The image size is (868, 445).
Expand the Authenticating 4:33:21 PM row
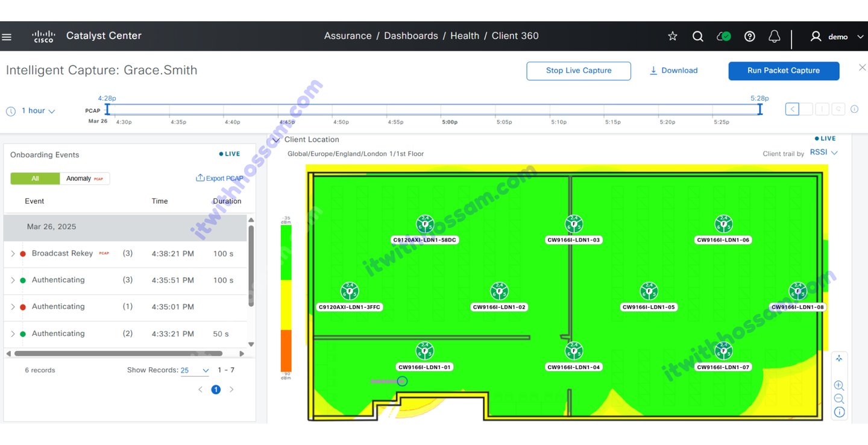pyautogui.click(x=12, y=334)
